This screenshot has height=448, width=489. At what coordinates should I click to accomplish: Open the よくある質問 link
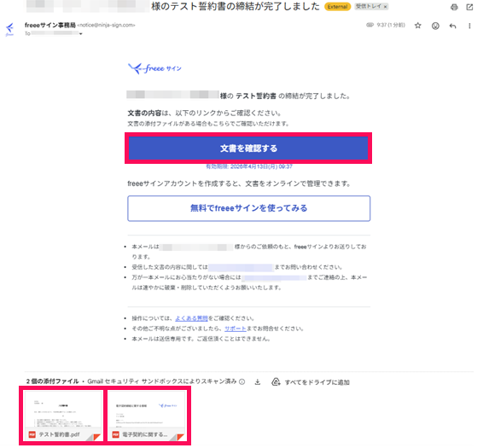coord(191,318)
